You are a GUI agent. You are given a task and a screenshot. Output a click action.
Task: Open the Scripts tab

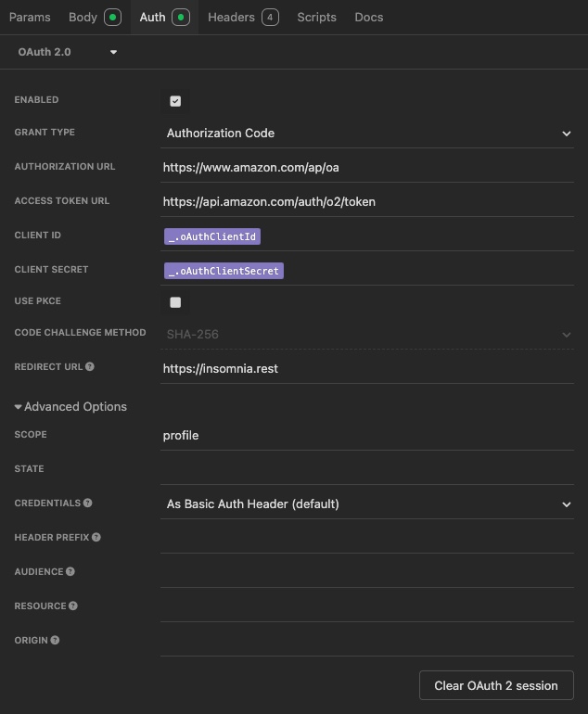(x=316, y=18)
